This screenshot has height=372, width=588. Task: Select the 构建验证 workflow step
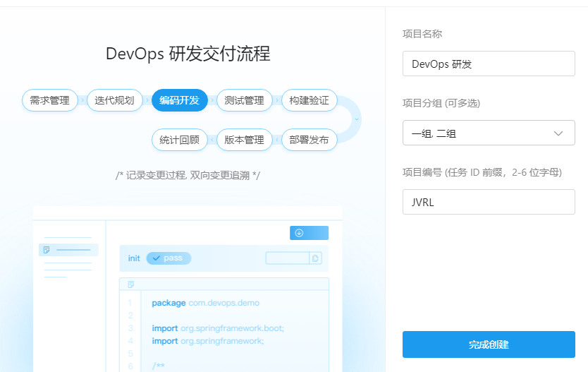pyautogui.click(x=310, y=100)
